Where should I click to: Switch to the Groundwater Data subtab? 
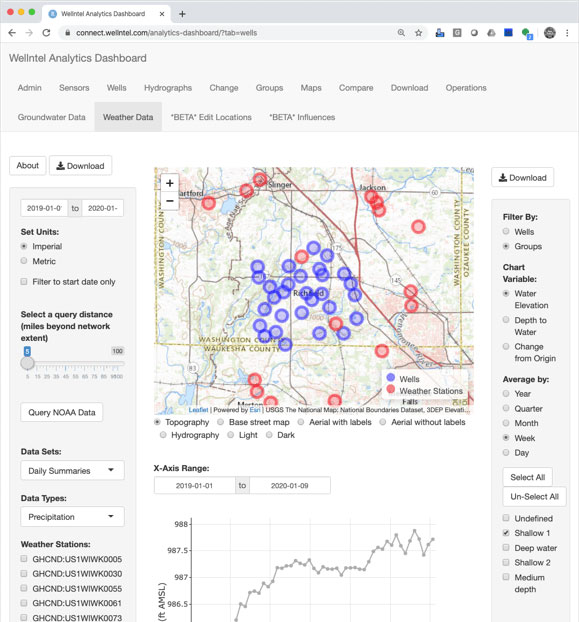52,117
